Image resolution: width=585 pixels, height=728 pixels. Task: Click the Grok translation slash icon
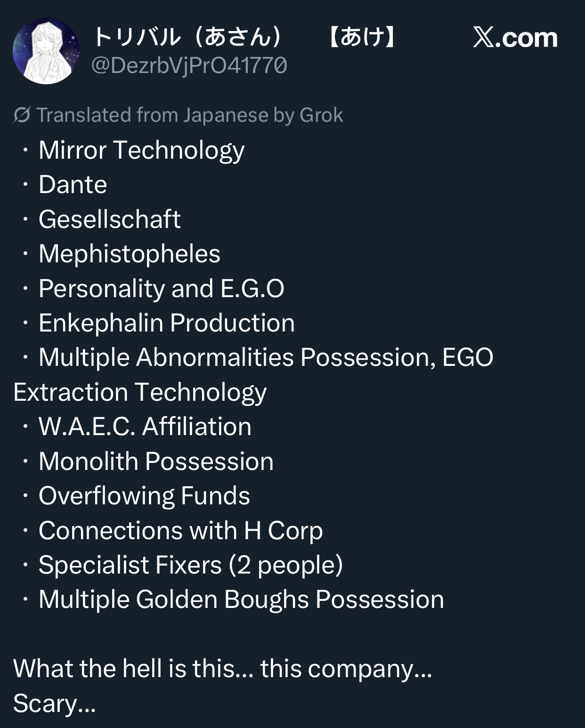point(22,115)
